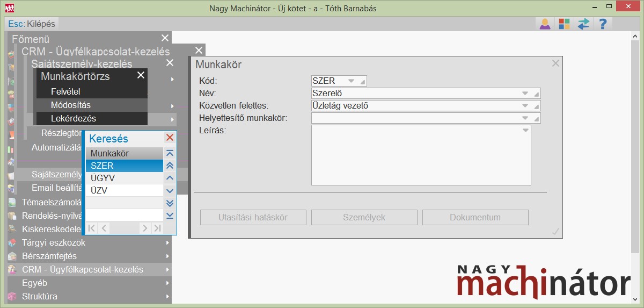
Task: Click the two-arrow switch icon
Action: (x=583, y=24)
